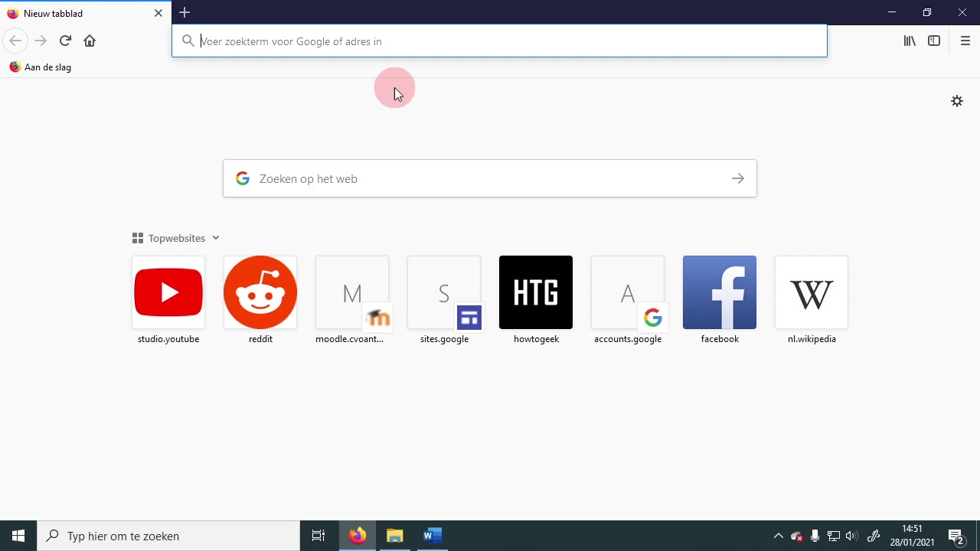Show hidden system tray icons
This screenshot has width=980, height=551.
(x=779, y=536)
